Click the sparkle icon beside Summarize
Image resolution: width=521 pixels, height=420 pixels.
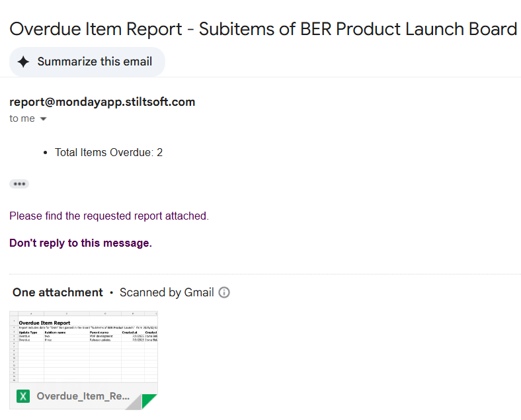tap(24, 62)
